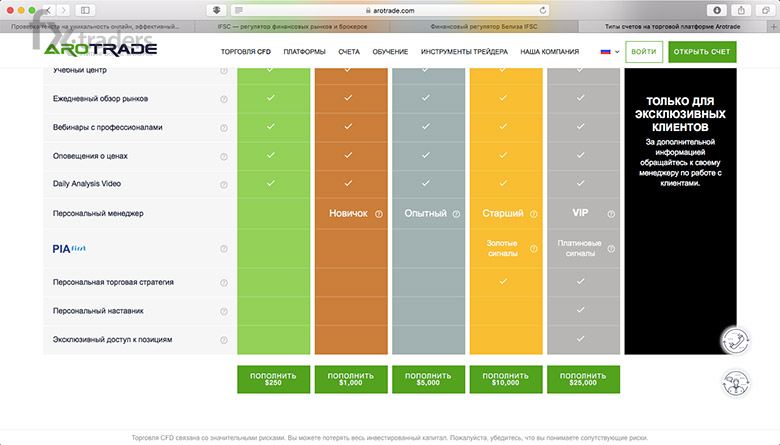Open ОБУЧЕНИЕ menu
Screen dimensions: 780x445
pyautogui.click(x=390, y=51)
